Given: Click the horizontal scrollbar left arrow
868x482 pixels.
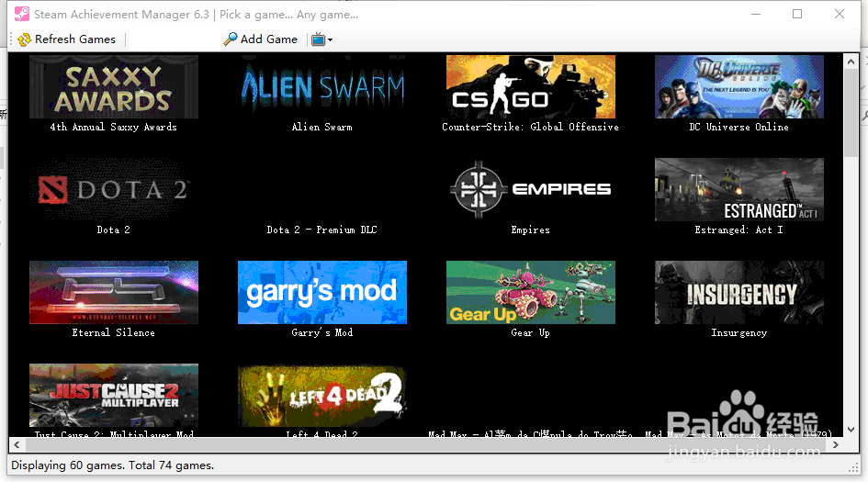Looking at the screenshot, I should pos(17,444).
